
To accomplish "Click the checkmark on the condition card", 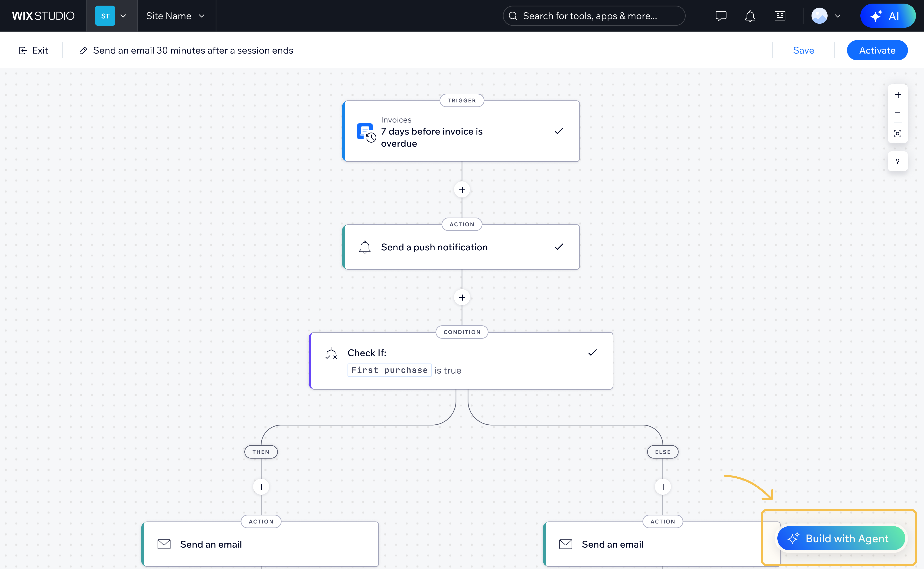I will 592,353.
